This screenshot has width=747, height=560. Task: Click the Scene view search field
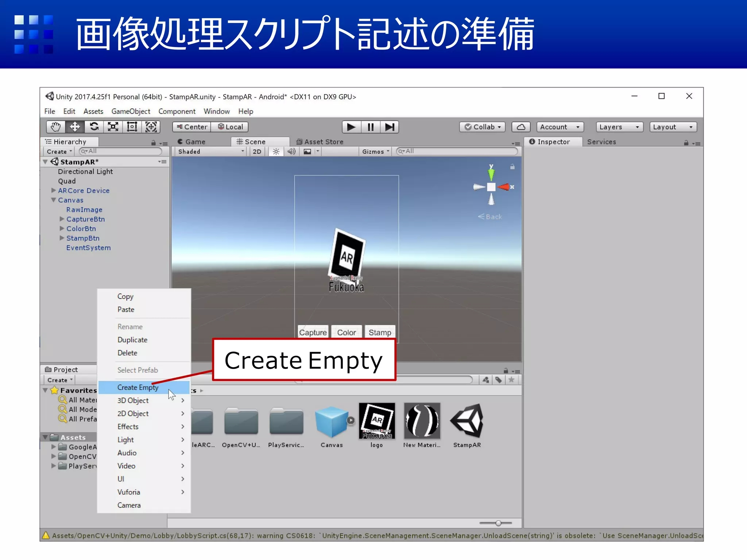[x=457, y=151]
